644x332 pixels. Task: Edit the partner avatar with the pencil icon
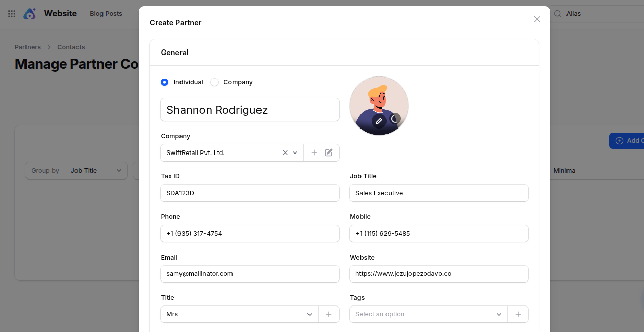click(x=379, y=121)
